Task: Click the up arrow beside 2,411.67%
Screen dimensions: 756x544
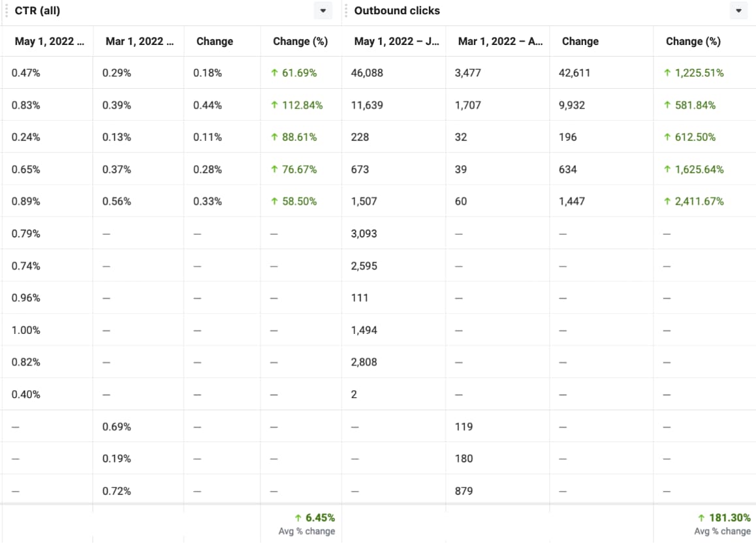Action: point(667,202)
